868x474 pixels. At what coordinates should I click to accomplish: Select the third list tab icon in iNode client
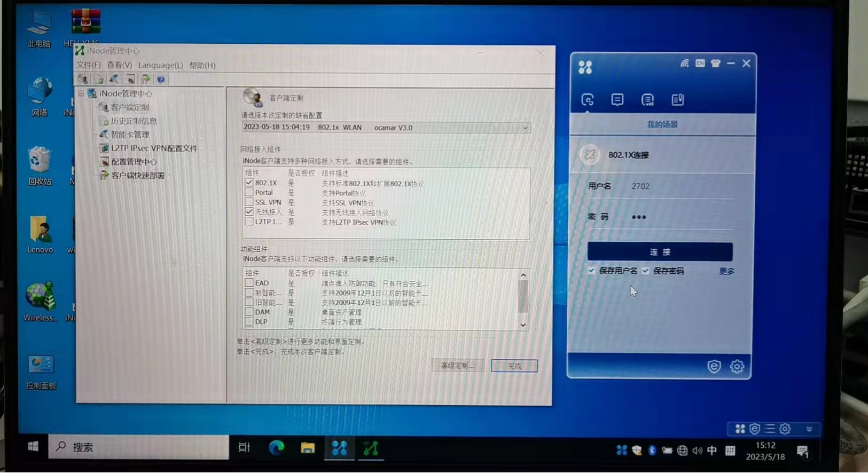point(647,100)
